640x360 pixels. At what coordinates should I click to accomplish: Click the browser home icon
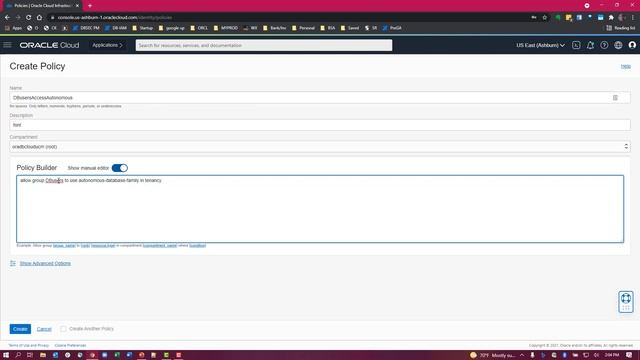pos(39,18)
